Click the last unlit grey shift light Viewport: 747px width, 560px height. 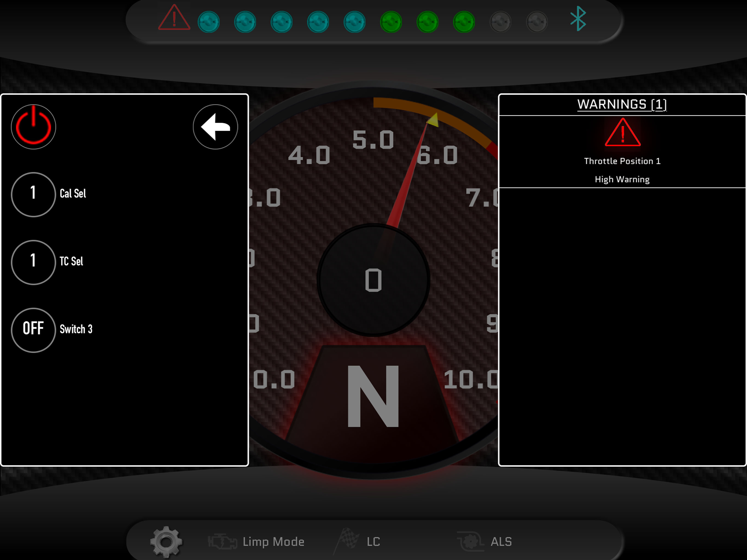click(x=537, y=22)
